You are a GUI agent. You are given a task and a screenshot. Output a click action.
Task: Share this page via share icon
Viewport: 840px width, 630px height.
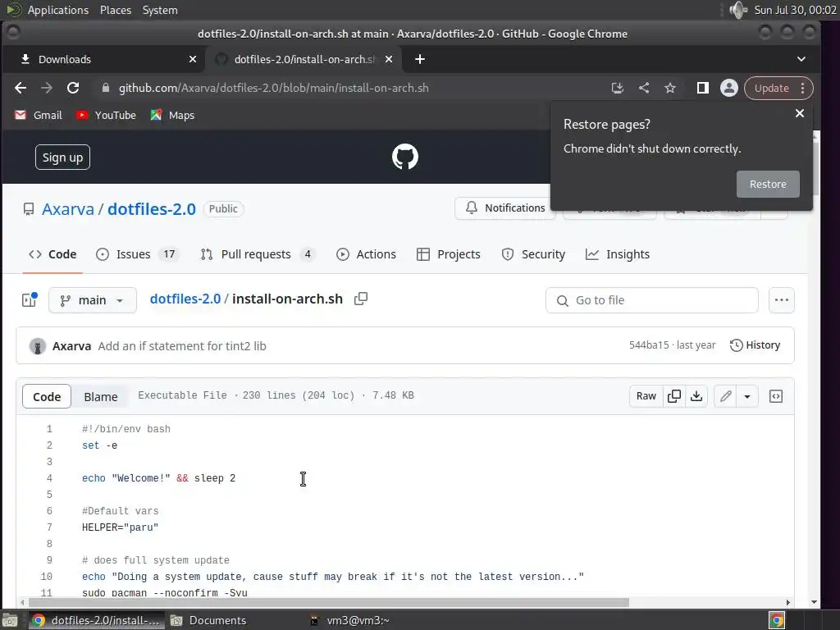click(644, 88)
